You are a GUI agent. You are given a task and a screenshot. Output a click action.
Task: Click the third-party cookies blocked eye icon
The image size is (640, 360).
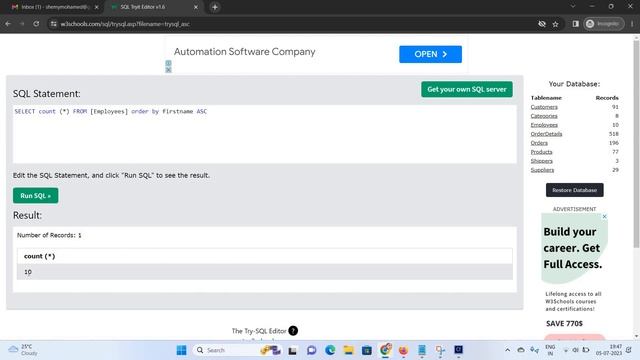tap(542, 24)
